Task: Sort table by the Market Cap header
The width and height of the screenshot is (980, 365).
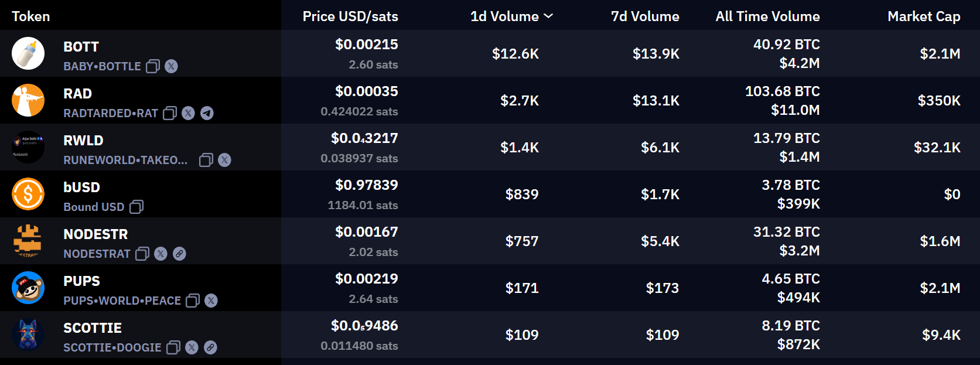Action: (924, 16)
